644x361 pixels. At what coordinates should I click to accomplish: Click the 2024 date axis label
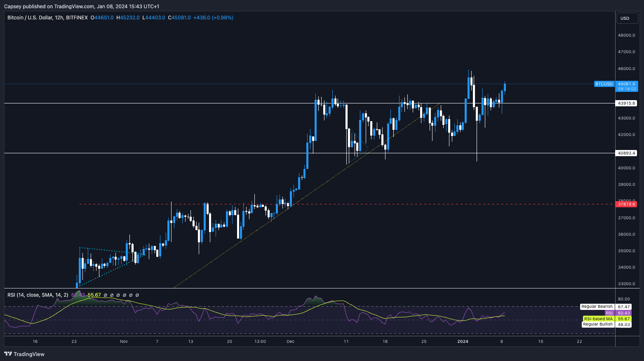click(463, 342)
